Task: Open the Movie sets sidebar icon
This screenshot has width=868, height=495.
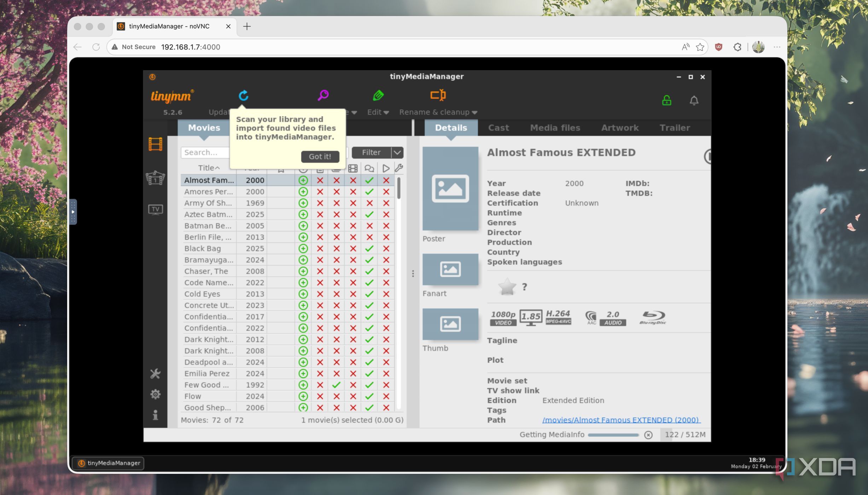Action: (x=155, y=178)
